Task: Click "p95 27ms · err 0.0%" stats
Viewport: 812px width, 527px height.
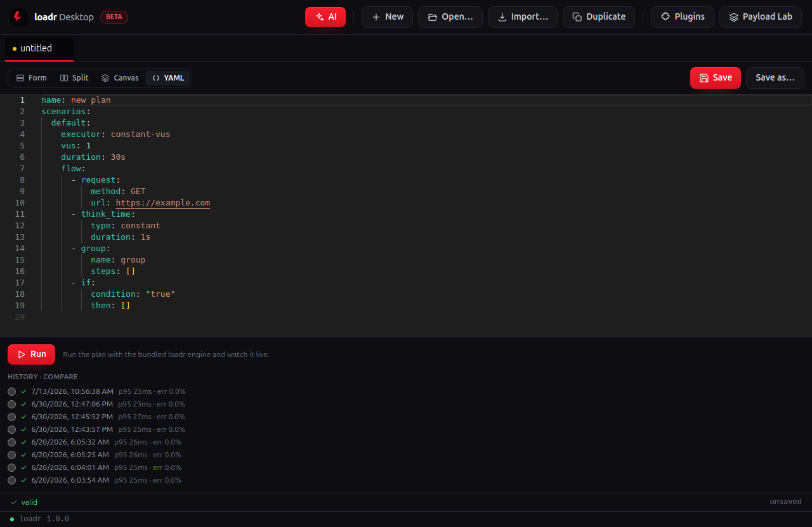Action: [x=152, y=417]
